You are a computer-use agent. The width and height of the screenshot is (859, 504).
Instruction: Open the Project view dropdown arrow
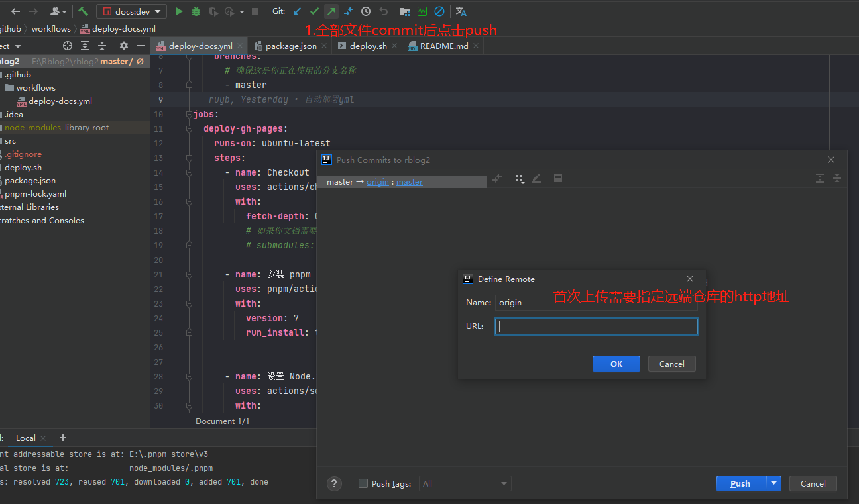(18, 46)
